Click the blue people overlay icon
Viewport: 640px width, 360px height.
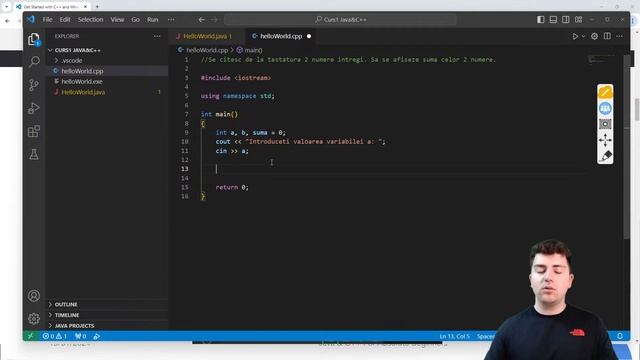605,108
